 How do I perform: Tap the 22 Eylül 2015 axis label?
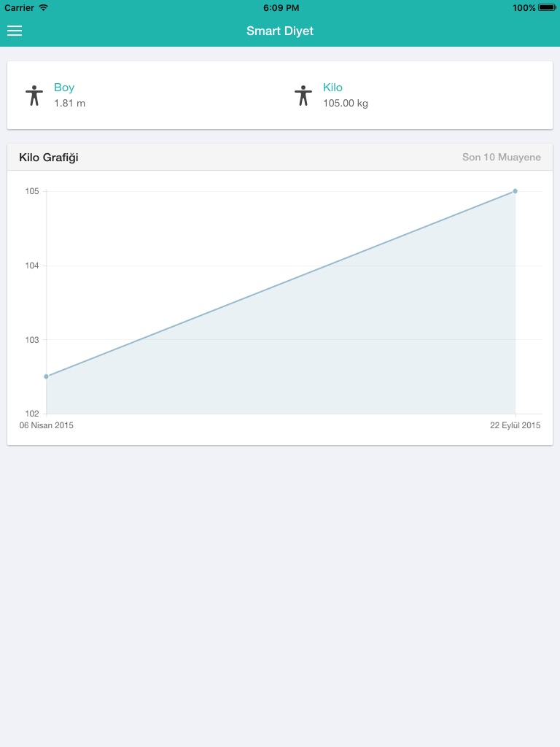tap(515, 425)
